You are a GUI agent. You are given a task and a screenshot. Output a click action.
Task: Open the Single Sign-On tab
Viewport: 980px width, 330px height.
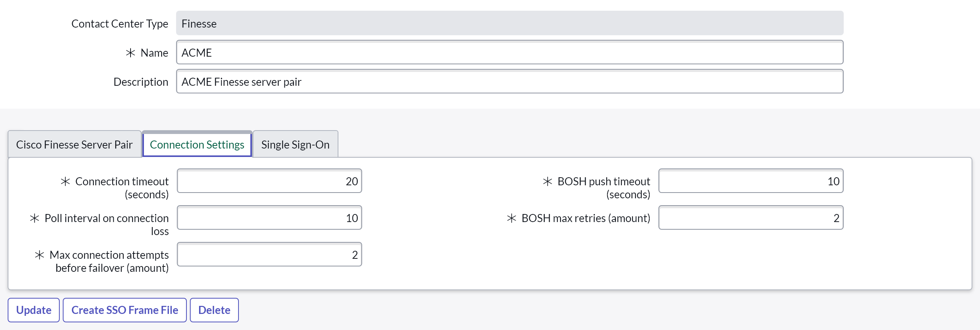point(295,145)
